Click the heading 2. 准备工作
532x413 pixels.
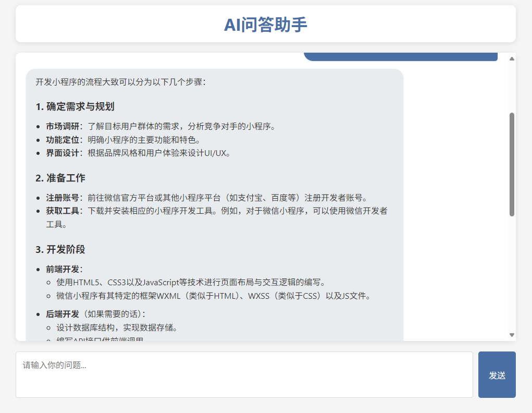coord(60,178)
